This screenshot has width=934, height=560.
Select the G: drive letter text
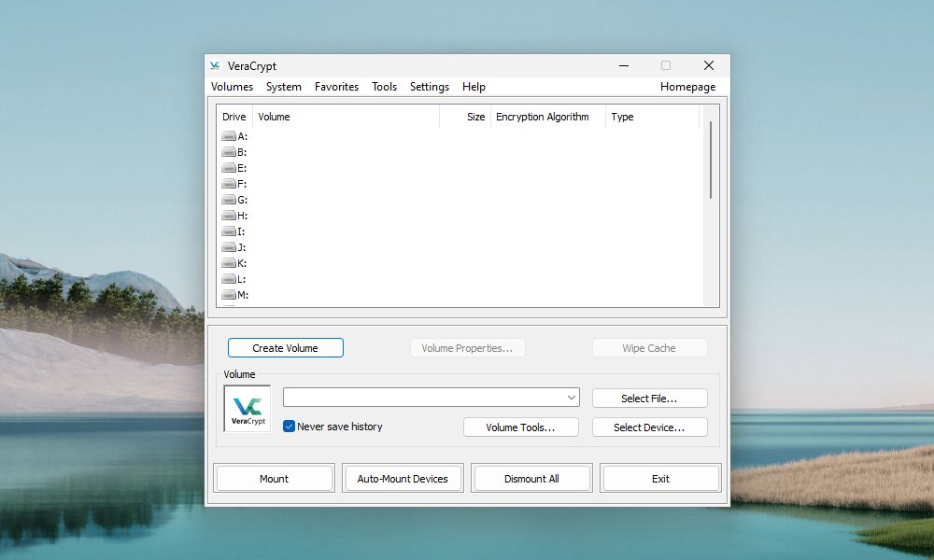(243, 200)
